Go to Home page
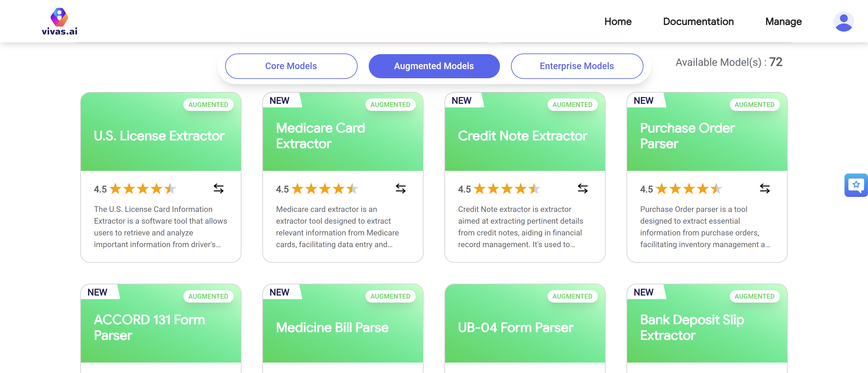 tap(618, 22)
